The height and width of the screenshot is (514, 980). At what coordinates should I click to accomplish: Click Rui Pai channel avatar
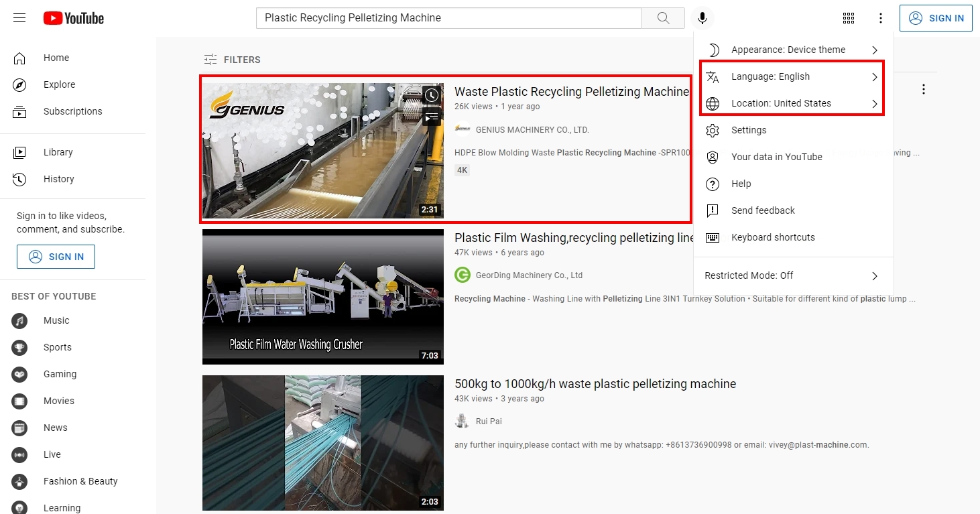coord(462,421)
